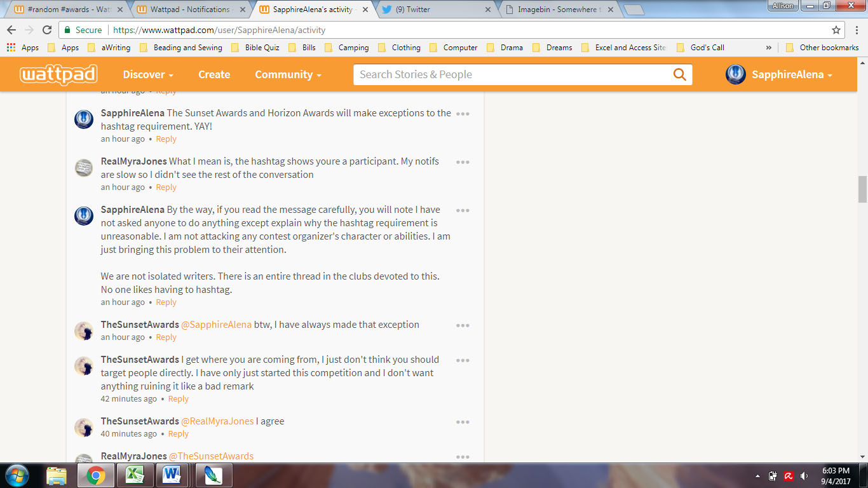Open options for the 'By the way' comment
Screen dimensions: 868x488
(x=463, y=210)
